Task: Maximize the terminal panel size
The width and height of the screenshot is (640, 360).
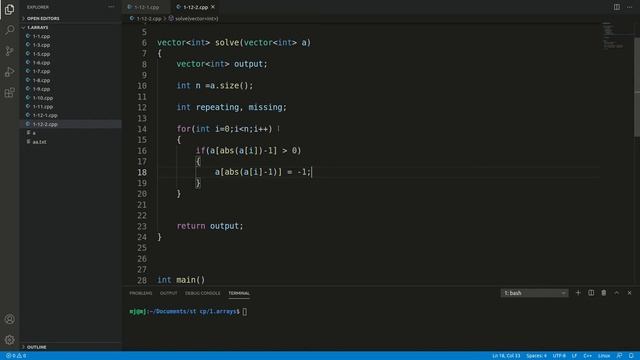Action: (x=617, y=293)
